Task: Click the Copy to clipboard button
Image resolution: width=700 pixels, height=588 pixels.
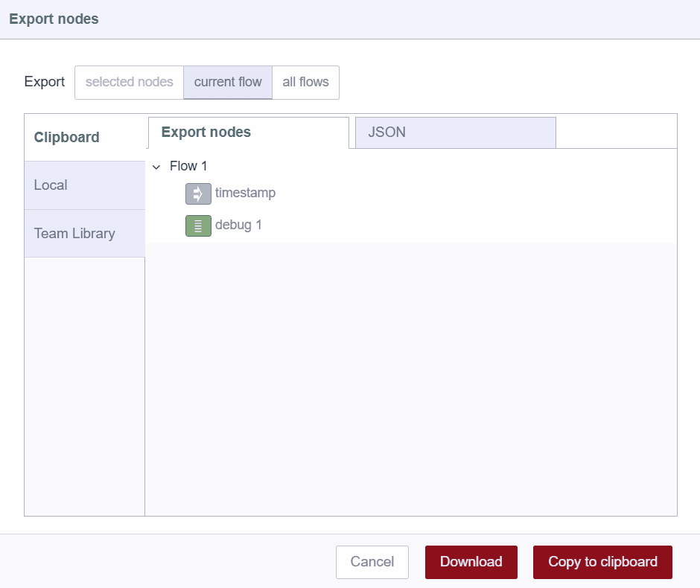Action: [602, 562]
